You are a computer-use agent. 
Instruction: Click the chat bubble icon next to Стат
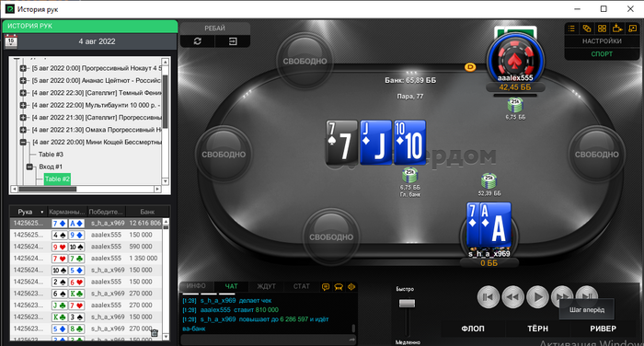[x=326, y=287]
